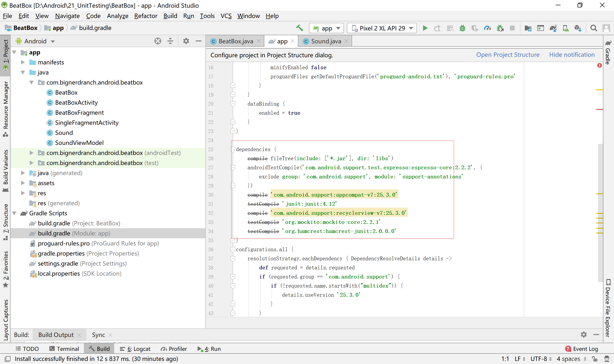Expand the manifests folder
The image size is (614, 364).
tap(23, 62)
